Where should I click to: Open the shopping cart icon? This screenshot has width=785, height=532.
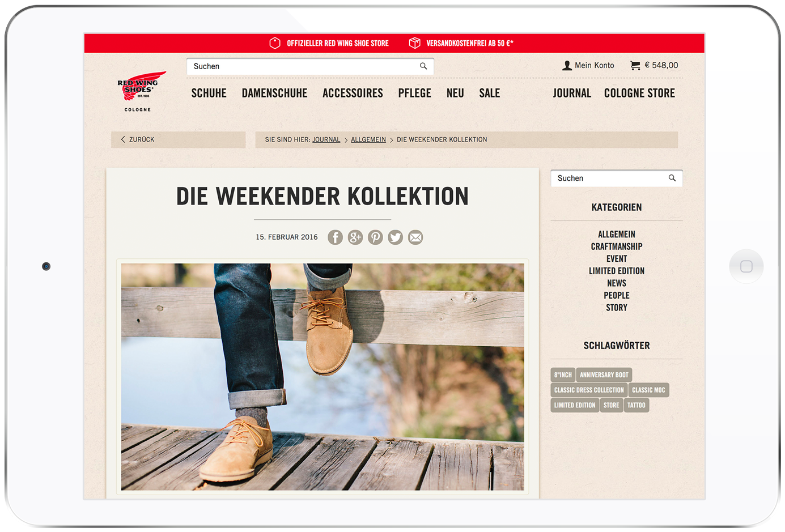(635, 66)
